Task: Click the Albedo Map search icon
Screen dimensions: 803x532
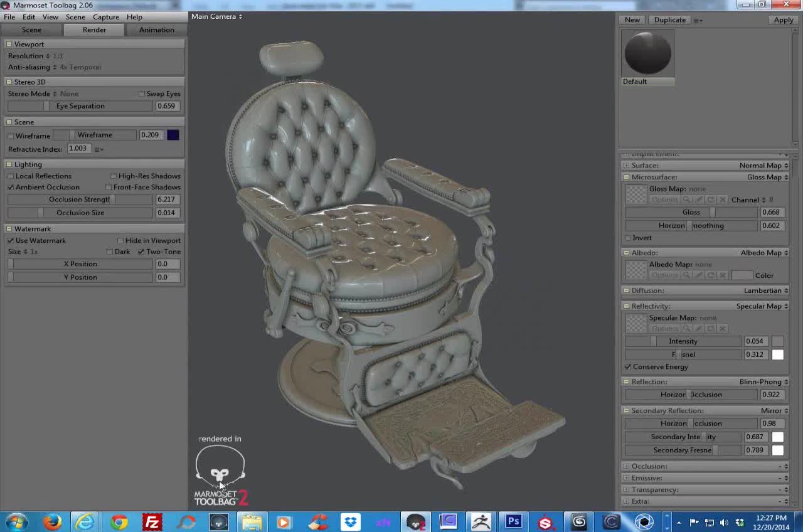Action: pyautogui.click(x=687, y=275)
